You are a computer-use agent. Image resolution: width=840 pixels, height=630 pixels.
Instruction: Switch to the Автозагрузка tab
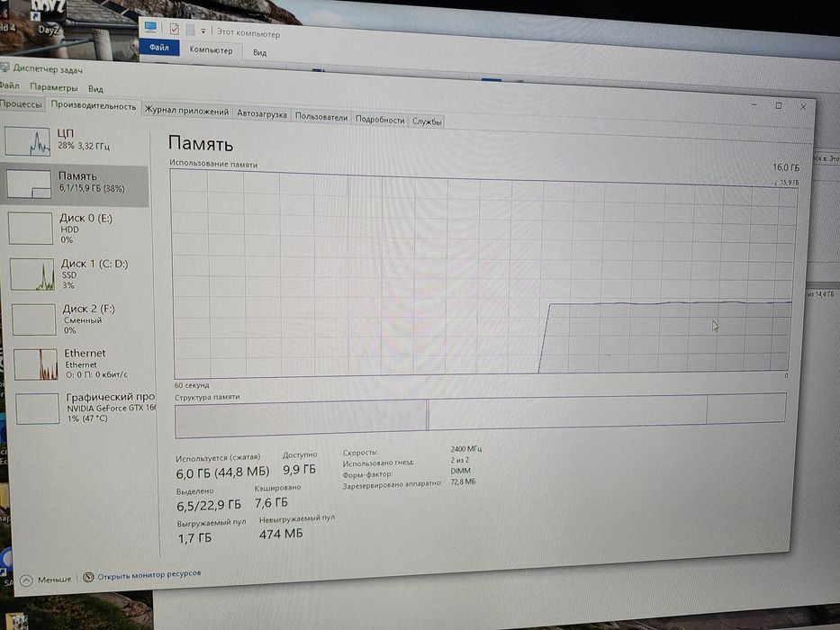coord(262,113)
